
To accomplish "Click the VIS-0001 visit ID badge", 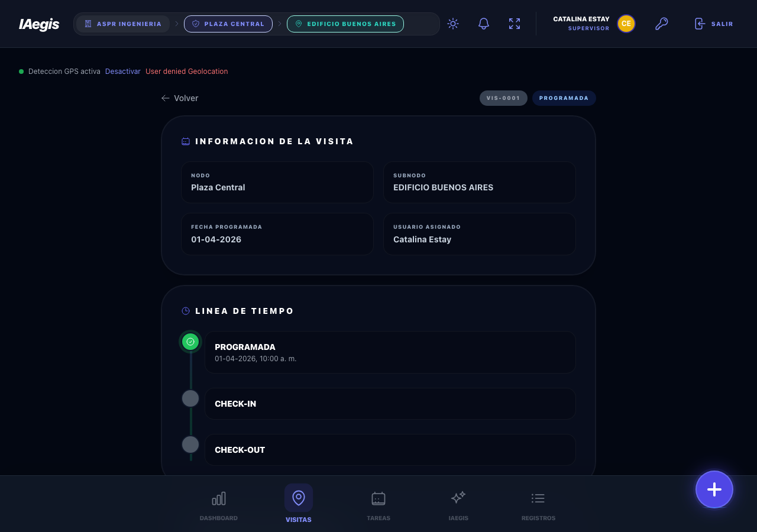I will [503, 98].
